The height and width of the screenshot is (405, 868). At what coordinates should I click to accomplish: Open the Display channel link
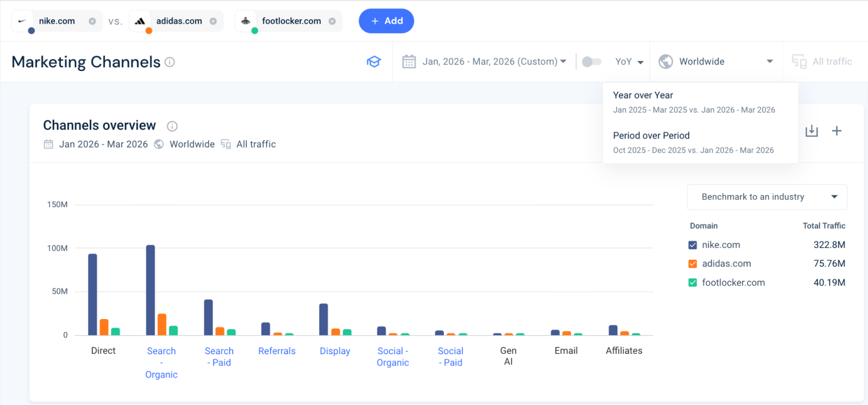[335, 351]
